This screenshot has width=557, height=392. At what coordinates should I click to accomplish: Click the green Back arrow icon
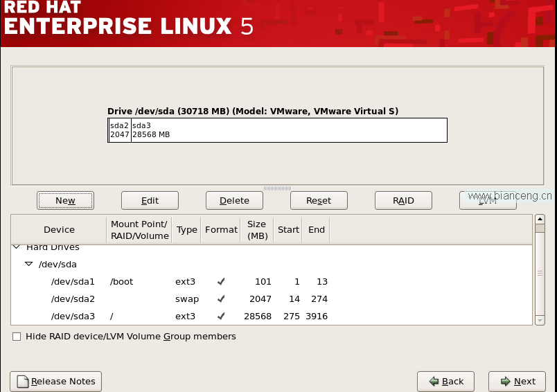[434, 382]
